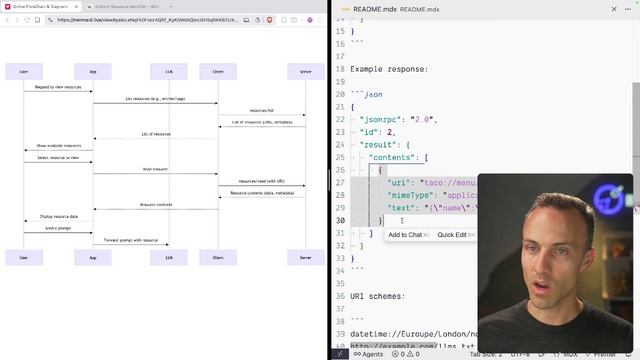Click Quick Edit in the selection popup
640x360 pixels.
[456, 235]
